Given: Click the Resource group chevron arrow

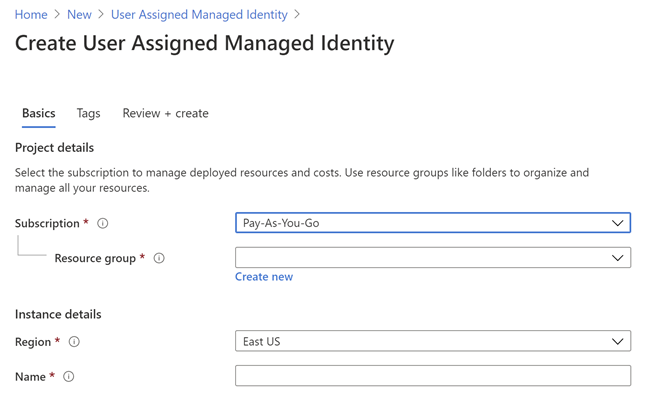Looking at the screenshot, I should coord(618,258).
